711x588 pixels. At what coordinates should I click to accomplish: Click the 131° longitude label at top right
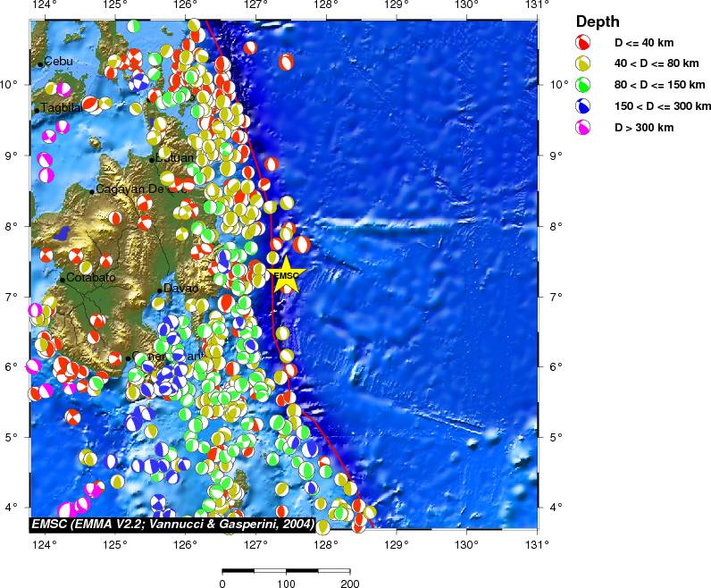coord(536,5)
